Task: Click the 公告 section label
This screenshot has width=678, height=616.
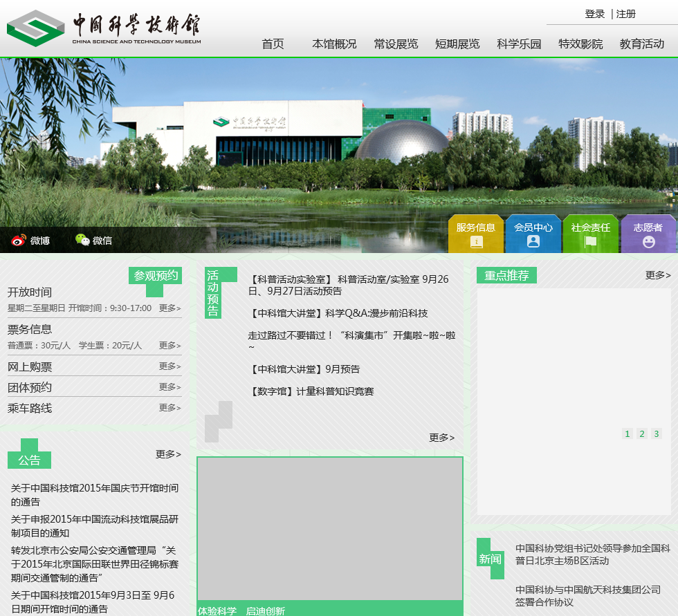Action: click(29, 460)
